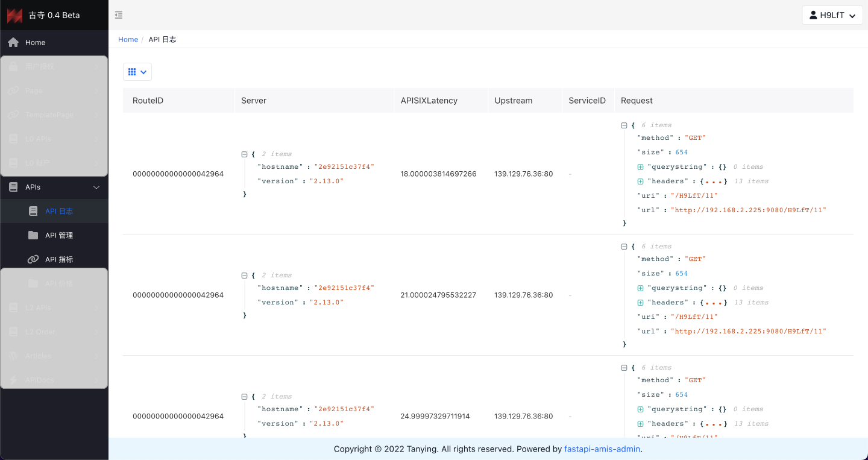Click the url value in 18.000003814697266 row
The height and width of the screenshot is (460, 868).
point(749,210)
